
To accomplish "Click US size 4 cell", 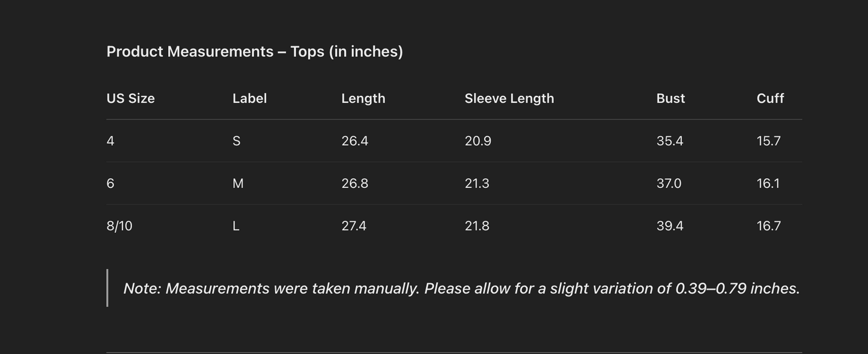I will 111,141.
